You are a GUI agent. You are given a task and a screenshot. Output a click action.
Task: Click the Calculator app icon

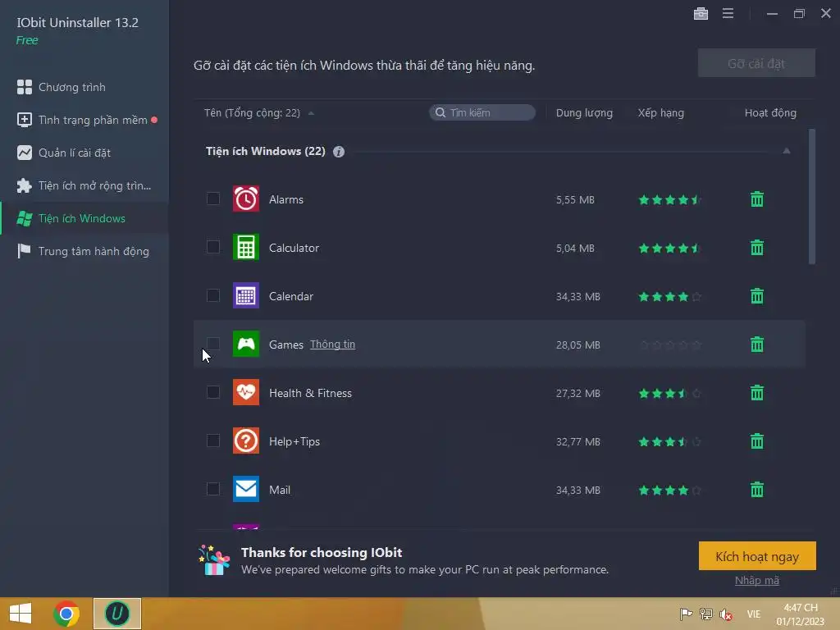(246, 247)
